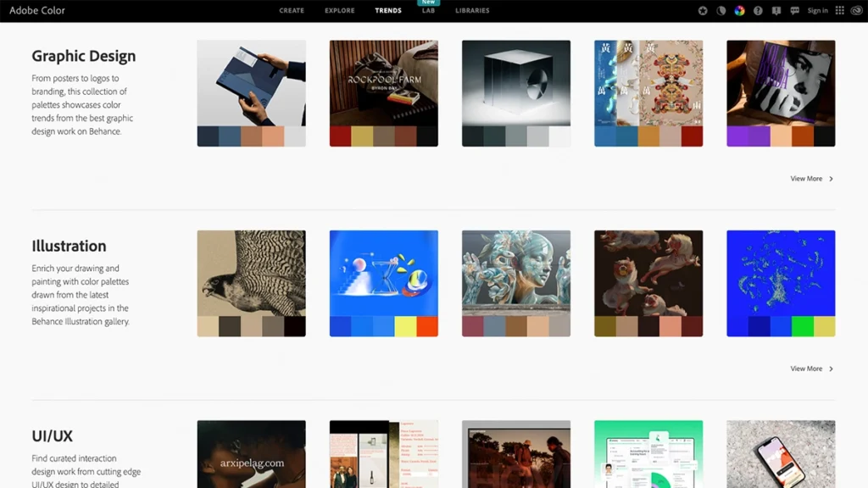This screenshot has width=868, height=488.
Task: Pick the white swatch under glass cube image
Action: pos(559,136)
